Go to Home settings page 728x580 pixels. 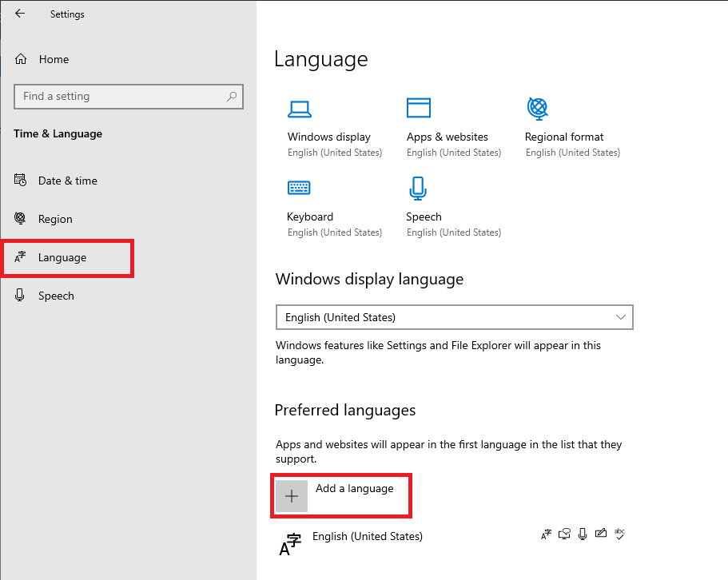tap(54, 59)
